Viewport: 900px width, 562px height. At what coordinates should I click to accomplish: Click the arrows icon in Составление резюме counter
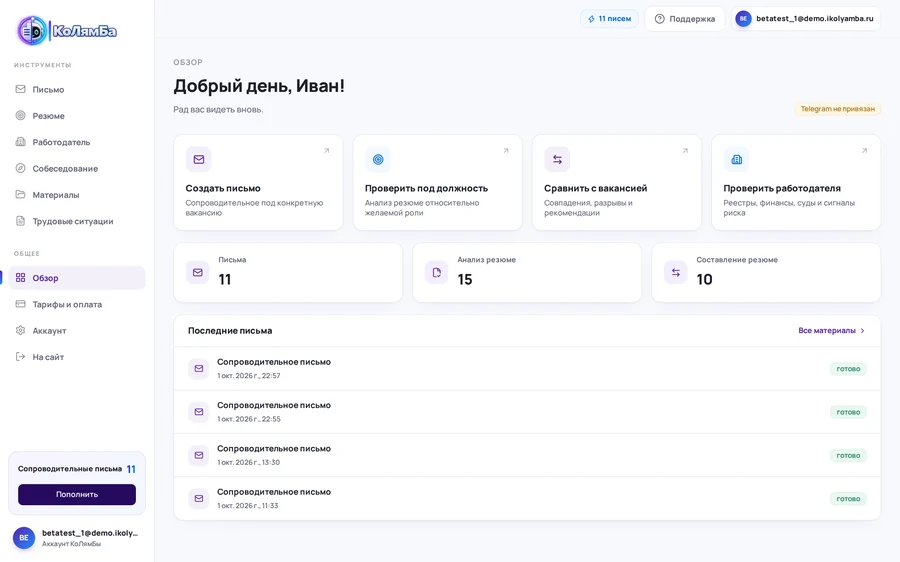click(676, 273)
